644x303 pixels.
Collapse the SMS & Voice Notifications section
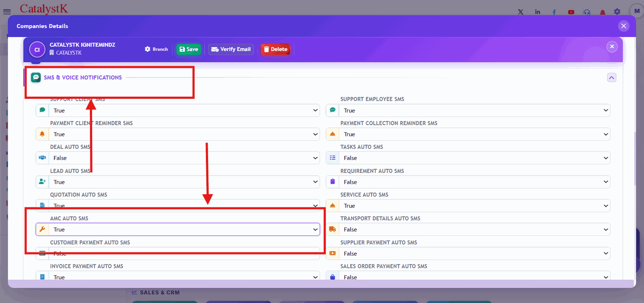pos(611,78)
